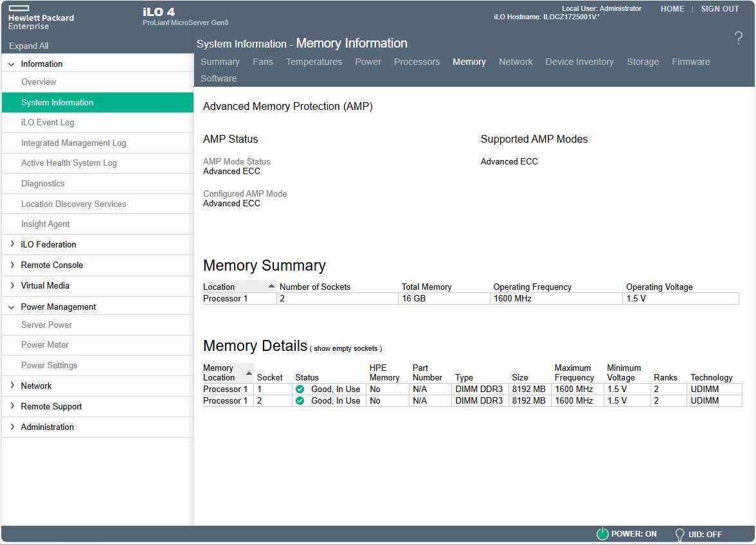Open the Network tab in header
756x545 pixels.
516,62
